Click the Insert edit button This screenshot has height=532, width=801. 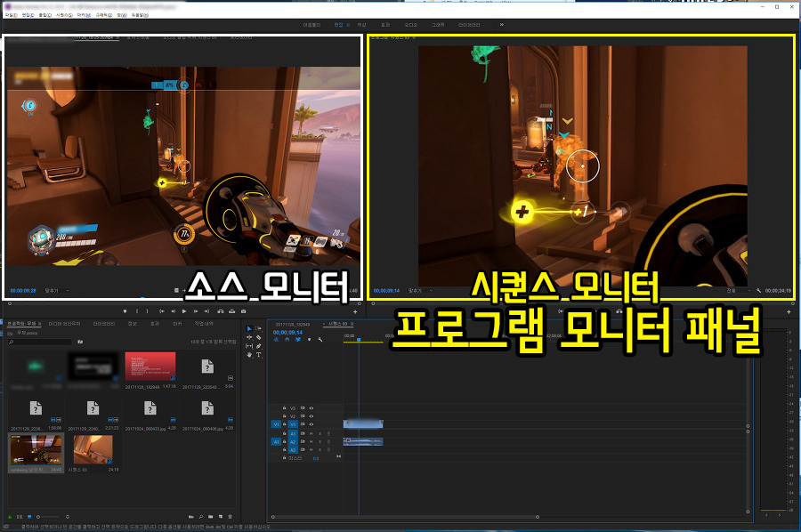click(221, 311)
